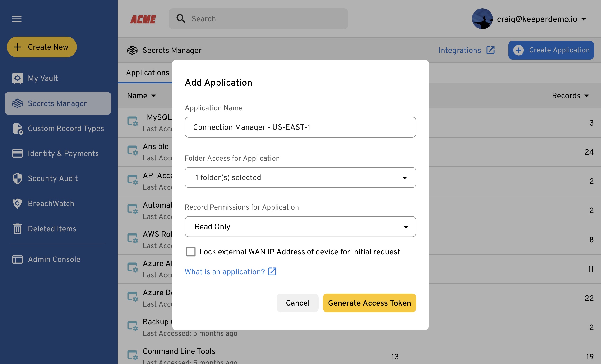This screenshot has width=601, height=364.
Task: Switch to the Applications tab
Action: 148,73
